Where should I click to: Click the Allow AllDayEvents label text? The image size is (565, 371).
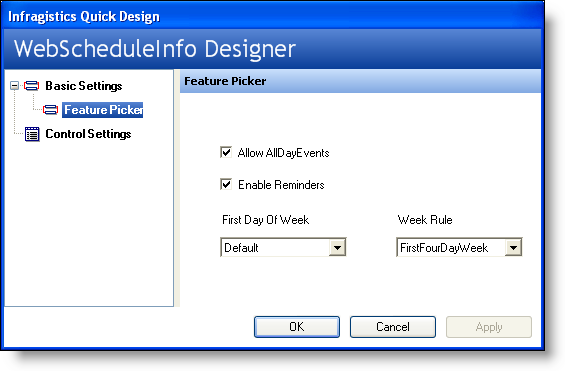coord(283,153)
